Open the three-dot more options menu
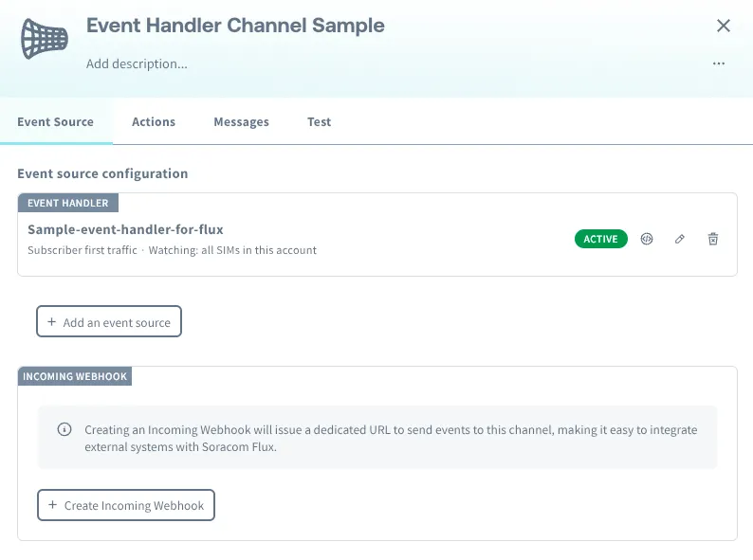The width and height of the screenshot is (753, 560). [x=719, y=63]
